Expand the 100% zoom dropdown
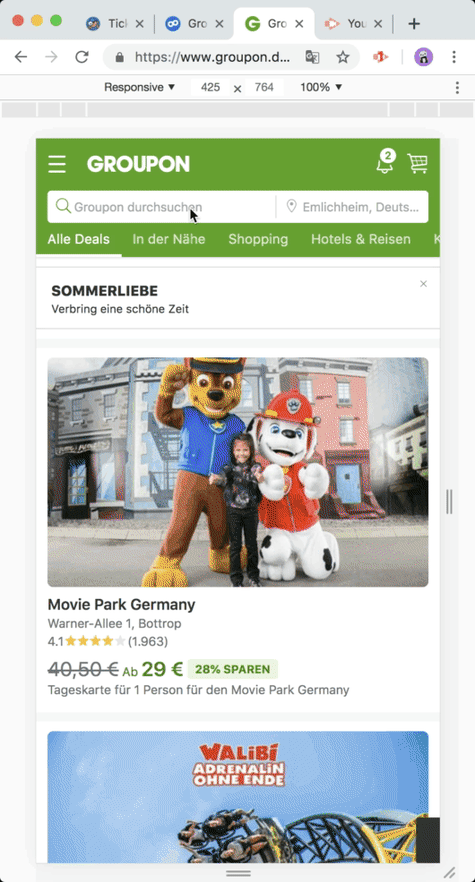475x882 pixels. click(x=321, y=87)
